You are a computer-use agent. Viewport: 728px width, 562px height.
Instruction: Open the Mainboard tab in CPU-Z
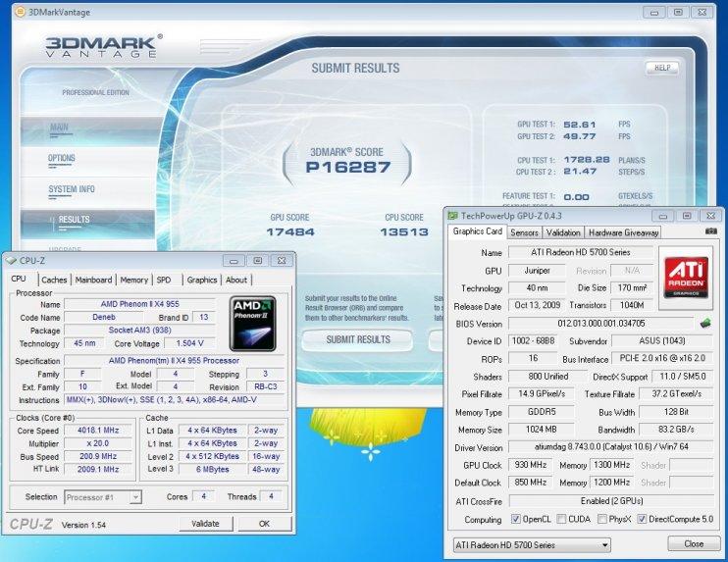pos(93,280)
